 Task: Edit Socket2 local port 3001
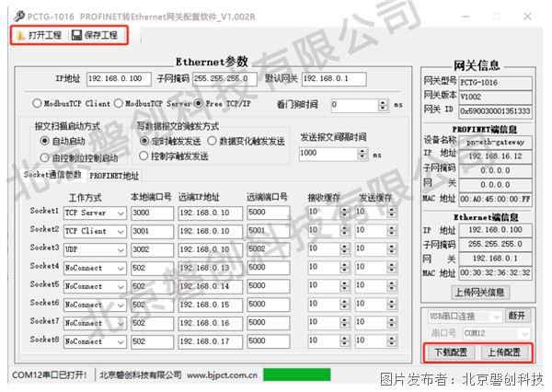[x=152, y=231]
